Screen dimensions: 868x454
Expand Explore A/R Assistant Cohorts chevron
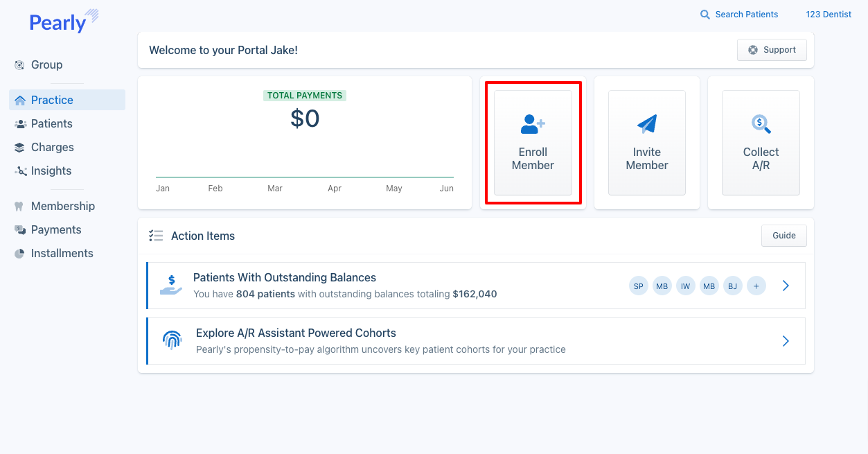pyautogui.click(x=786, y=341)
